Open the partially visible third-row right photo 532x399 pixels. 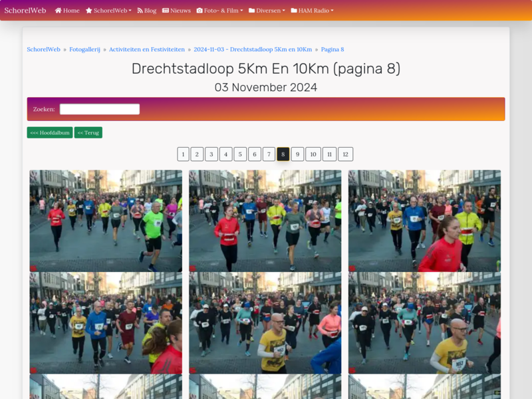[424, 386]
